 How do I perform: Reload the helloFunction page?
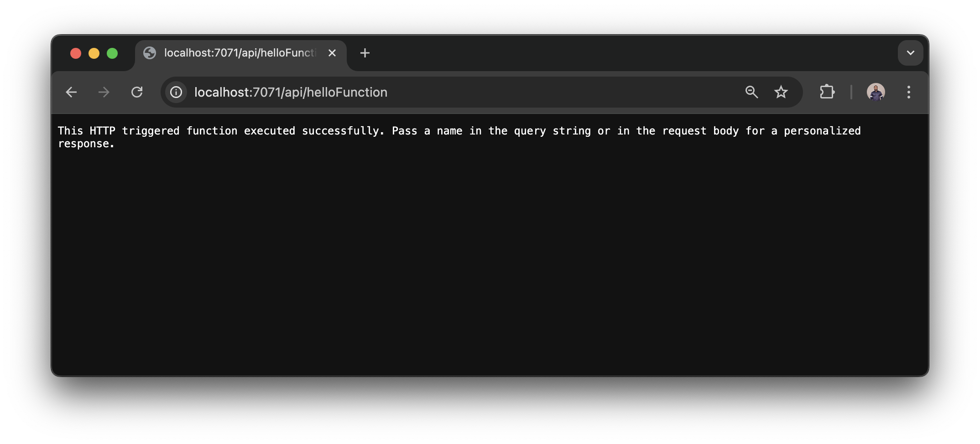137,92
